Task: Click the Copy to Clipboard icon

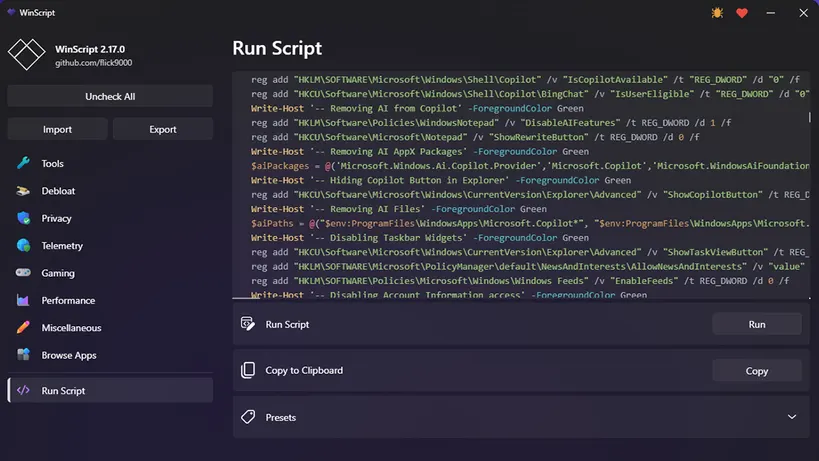Action: (x=248, y=370)
